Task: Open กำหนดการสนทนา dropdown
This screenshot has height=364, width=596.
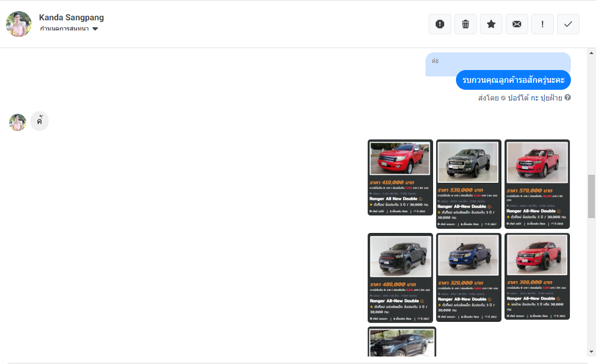Action: tap(69, 28)
